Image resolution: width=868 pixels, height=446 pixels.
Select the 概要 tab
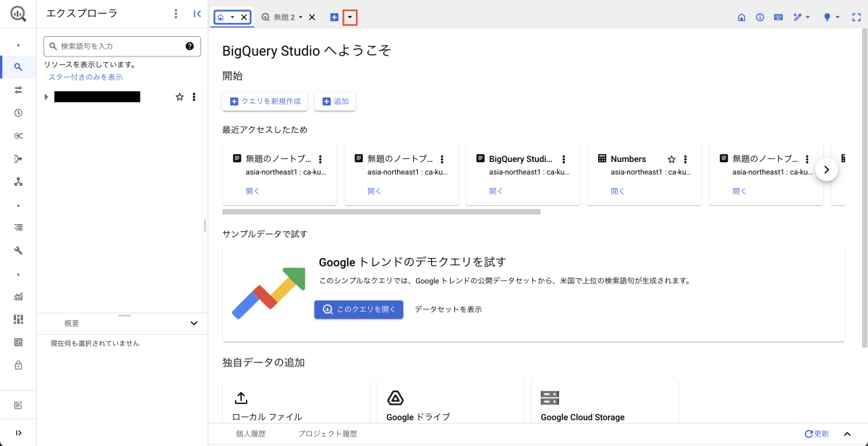point(72,323)
